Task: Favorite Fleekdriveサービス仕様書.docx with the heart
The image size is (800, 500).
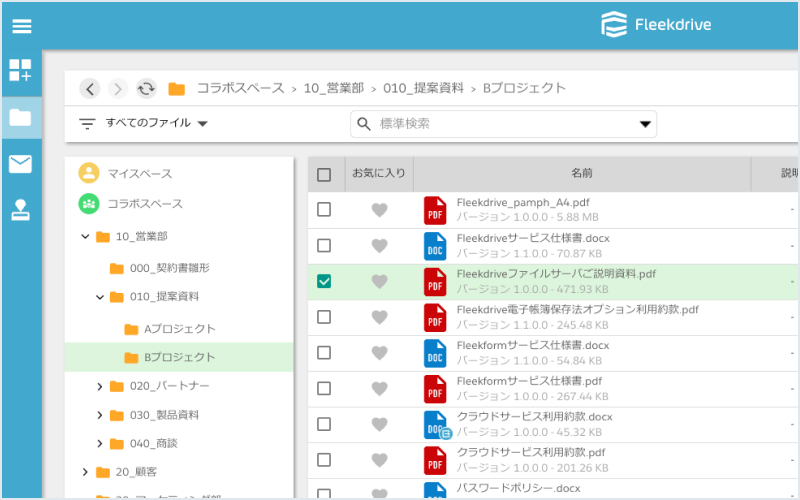Action: click(x=379, y=245)
